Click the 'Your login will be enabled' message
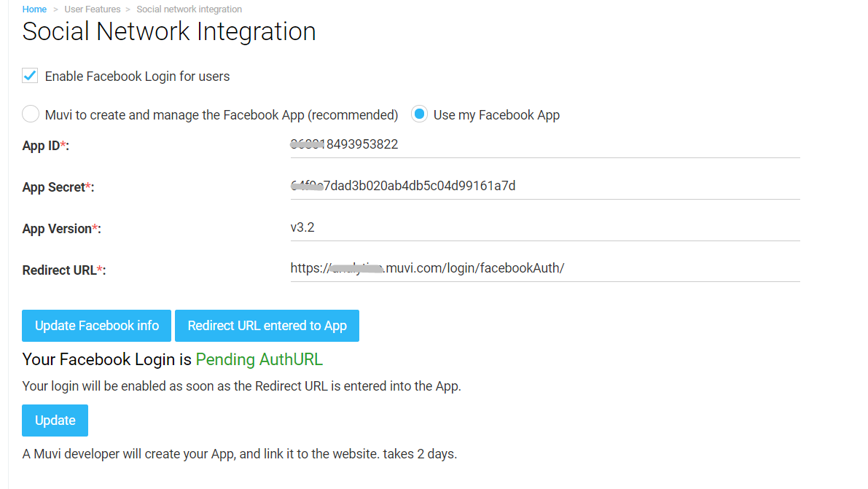 point(241,386)
